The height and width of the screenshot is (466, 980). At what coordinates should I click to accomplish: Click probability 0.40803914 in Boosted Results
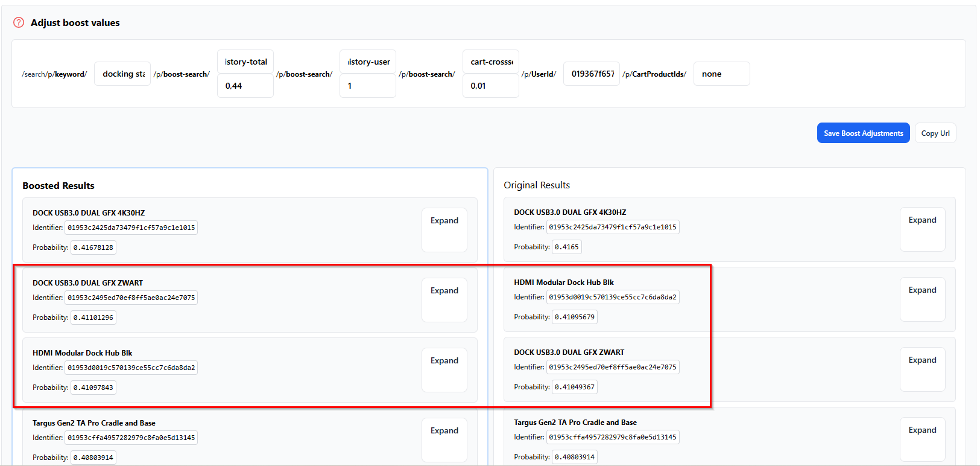click(x=93, y=458)
